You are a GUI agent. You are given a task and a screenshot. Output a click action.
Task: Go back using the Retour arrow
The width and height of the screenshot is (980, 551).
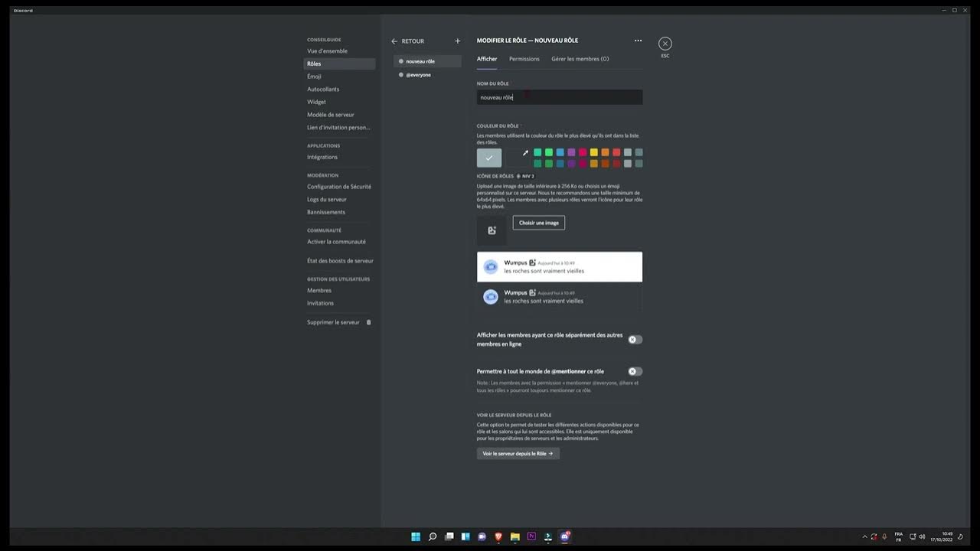[394, 41]
